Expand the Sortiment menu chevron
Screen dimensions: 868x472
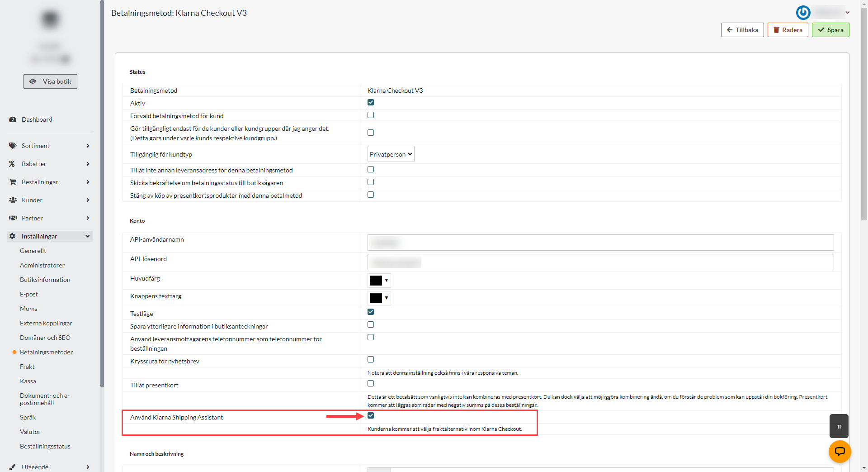(x=88, y=146)
